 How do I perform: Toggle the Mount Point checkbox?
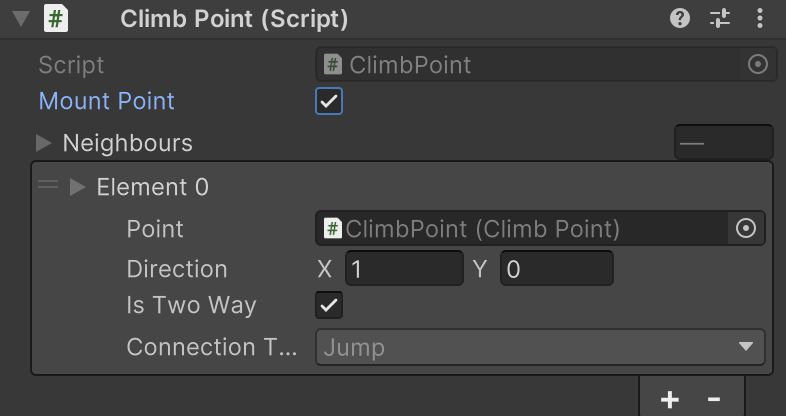pos(329,101)
